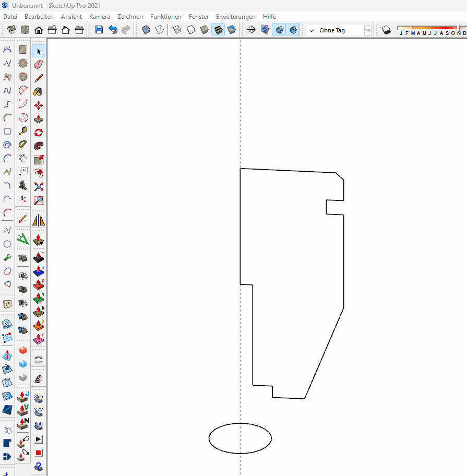The image size is (467, 476).
Task: Open the Erweiterungen menu
Action: [x=236, y=17]
